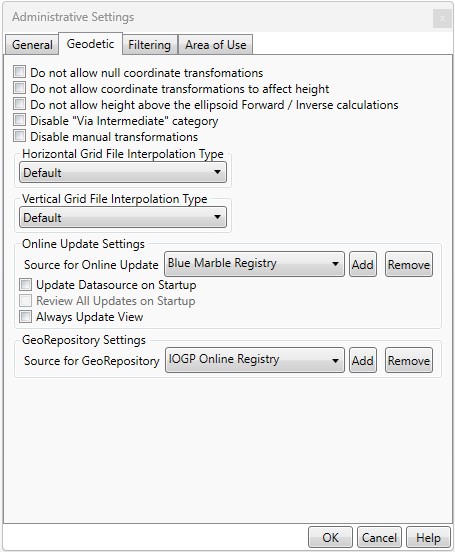
Task: Open the Blue Marble Registry source dropdown
Action: pyautogui.click(x=254, y=264)
